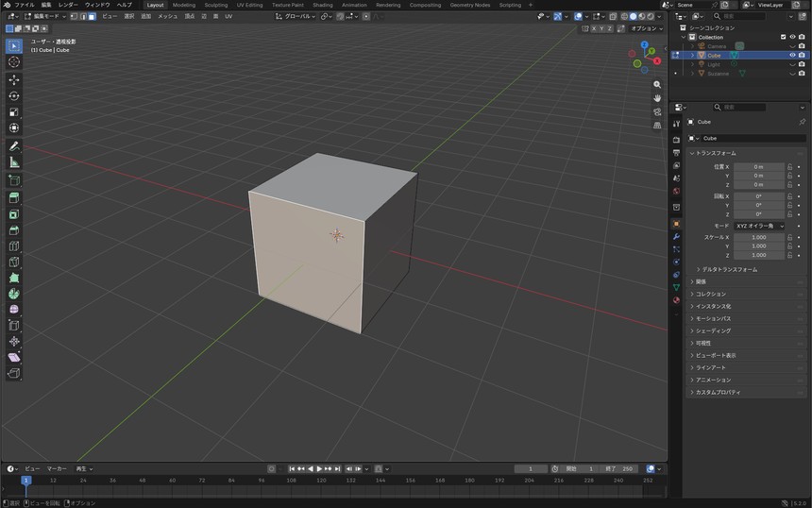Image resolution: width=812 pixels, height=508 pixels.
Task: Choose the Extrude Region tool
Action: coord(14,197)
